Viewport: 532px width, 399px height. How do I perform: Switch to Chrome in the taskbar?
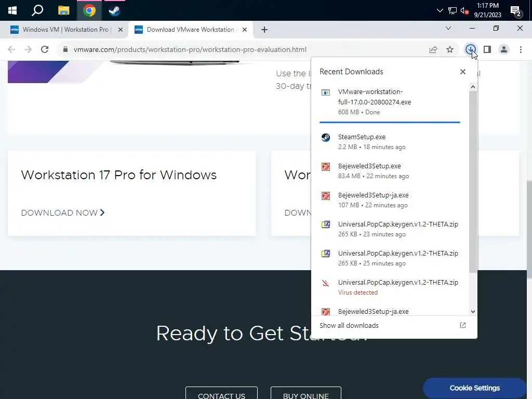coord(89,10)
